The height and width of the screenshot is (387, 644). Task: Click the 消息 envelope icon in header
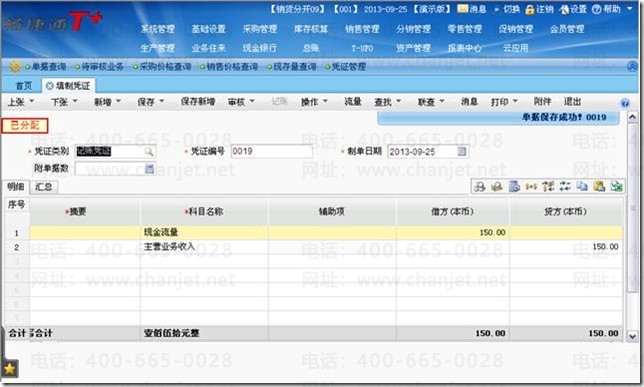[x=463, y=9]
